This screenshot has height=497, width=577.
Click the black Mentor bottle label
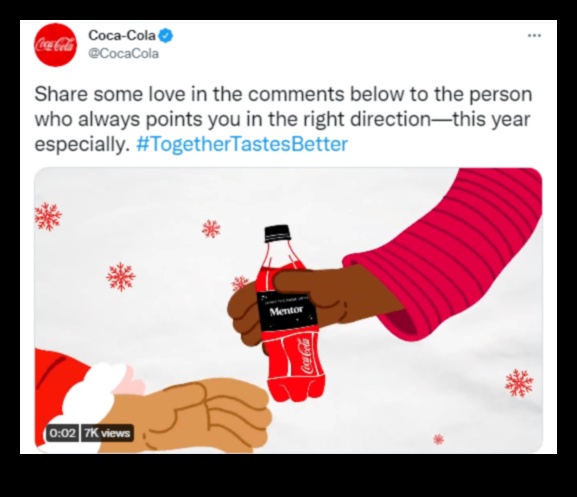click(288, 312)
